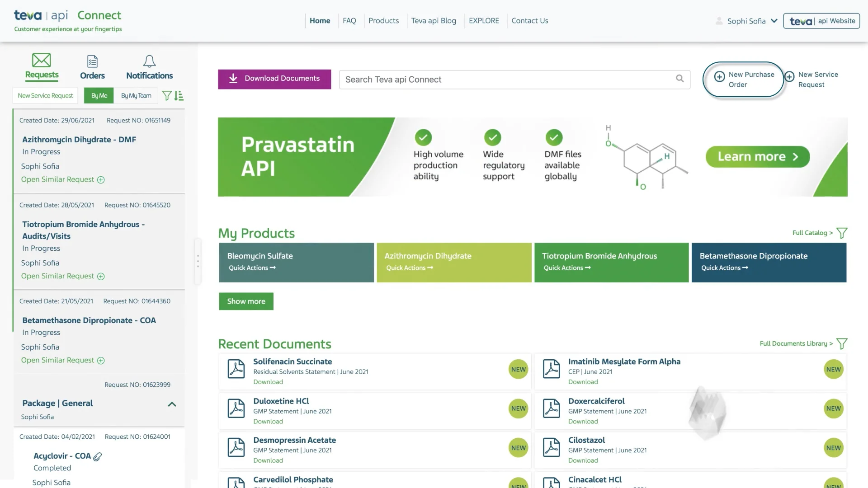Open the search magnifier in the search bar

pyautogui.click(x=680, y=79)
